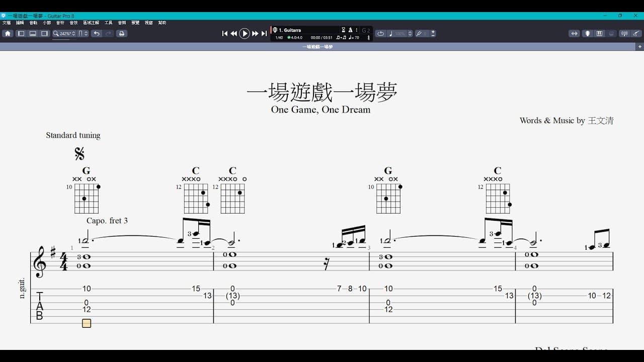Screen dimensions: 644x362
Task: Toggle the right inspector panel
Action: point(44,34)
